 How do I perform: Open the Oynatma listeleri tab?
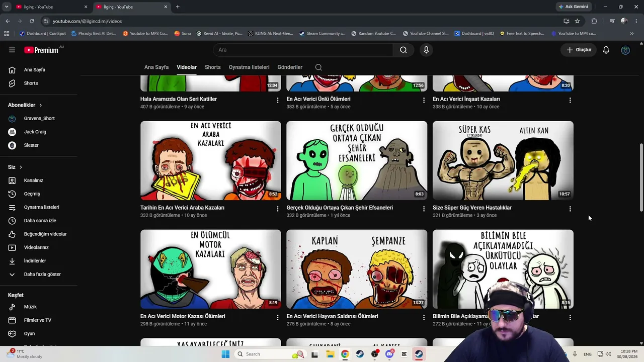tap(249, 67)
